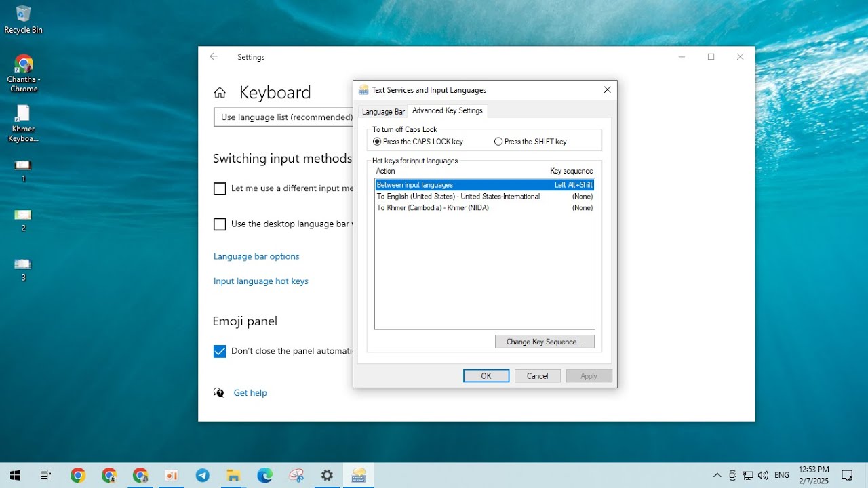Open the ENG input language switcher
Viewport: 868px width, 488px height.
pos(782,475)
